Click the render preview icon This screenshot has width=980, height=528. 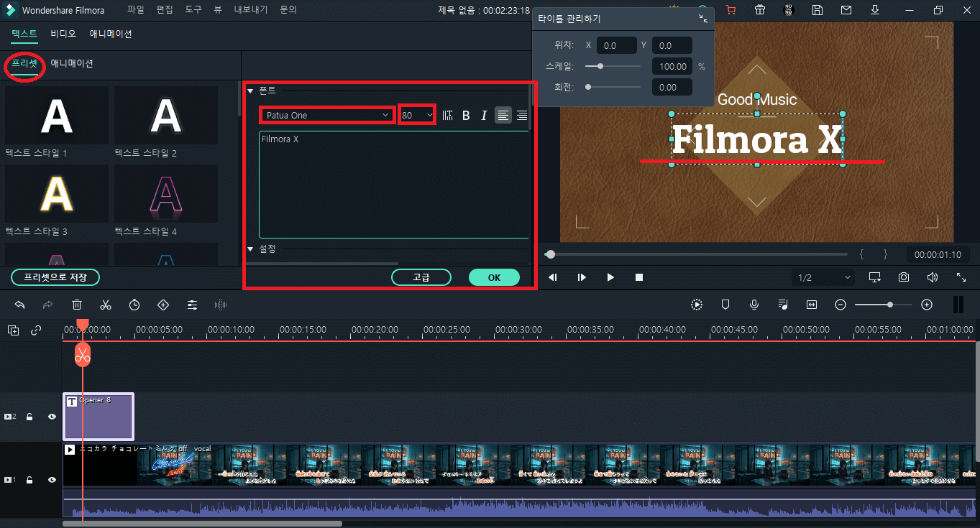(697, 305)
